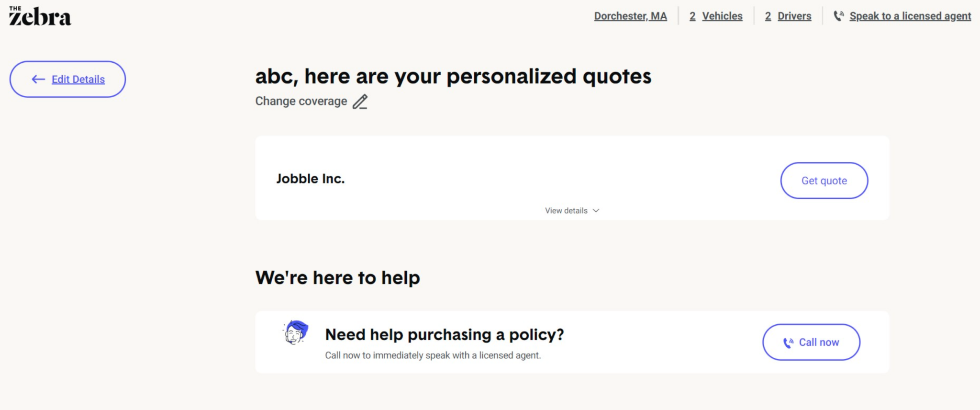
Task: Open the Dorchester, MA location link
Action: pyautogui.click(x=630, y=16)
